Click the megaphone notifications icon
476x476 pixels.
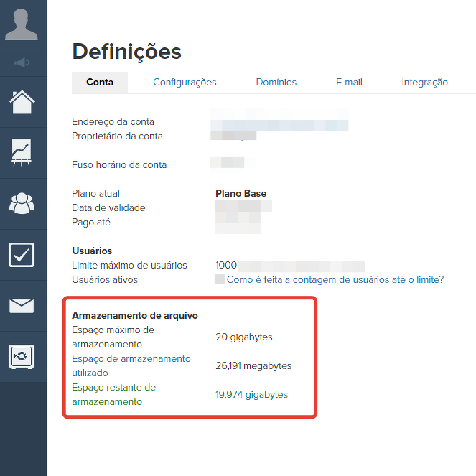pos(22,62)
